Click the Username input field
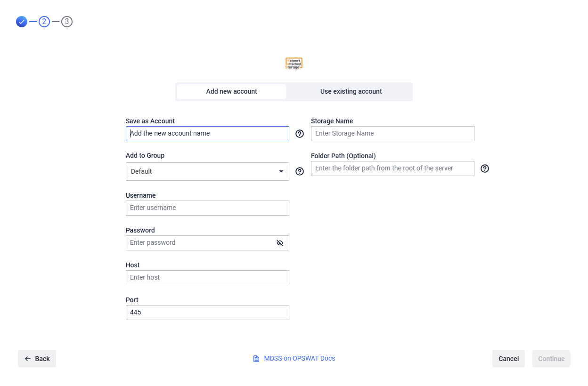588x386 pixels. [207, 208]
